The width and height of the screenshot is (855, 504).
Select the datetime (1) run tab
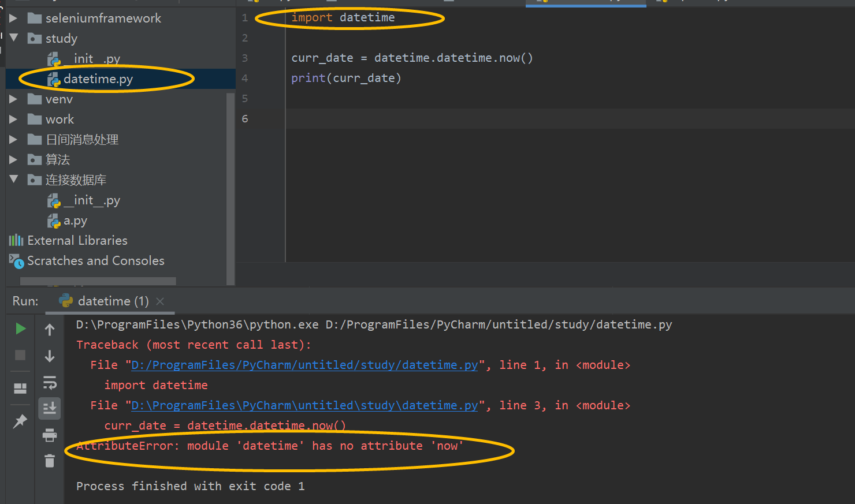105,301
